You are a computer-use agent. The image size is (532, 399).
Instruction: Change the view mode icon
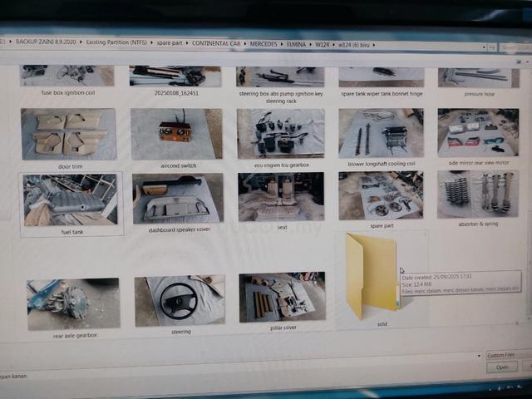(519, 62)
